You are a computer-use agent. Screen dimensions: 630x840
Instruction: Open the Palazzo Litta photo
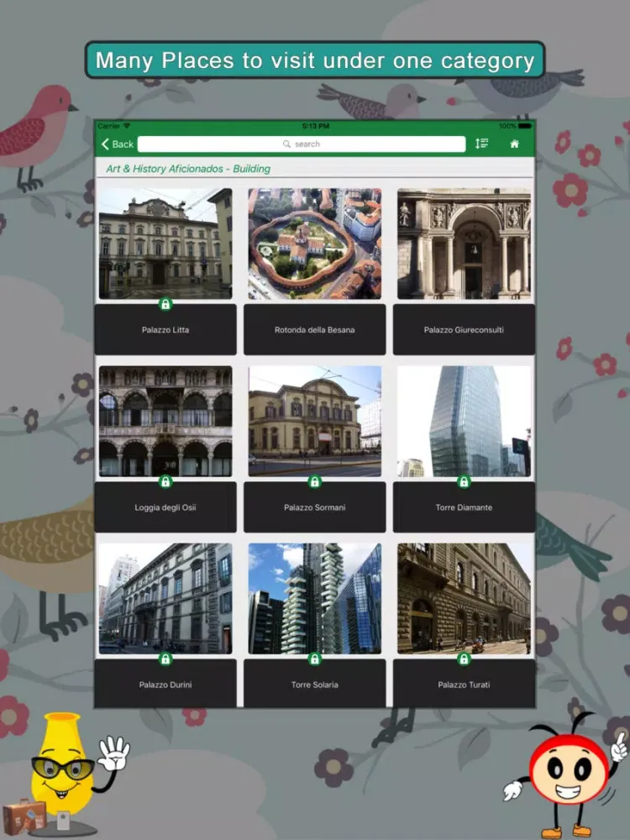(165, 244)
